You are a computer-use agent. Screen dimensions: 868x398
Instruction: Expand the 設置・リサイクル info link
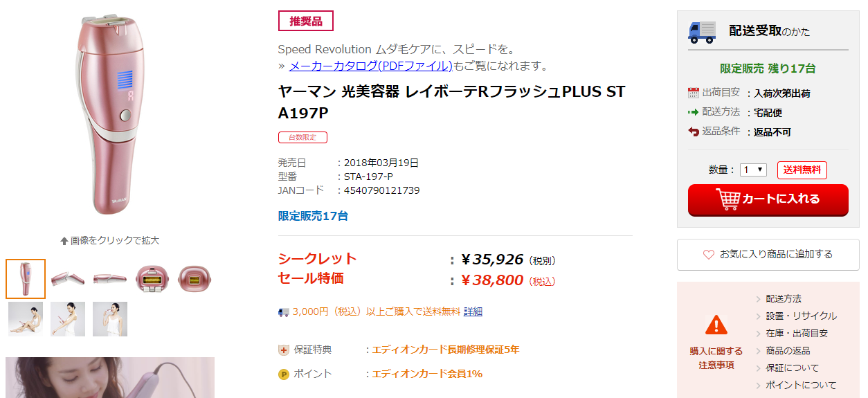coord(801,316)
